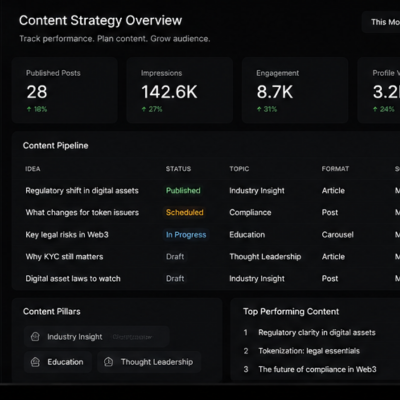This screenshot has width=400, height=400.
Task: Click the Thought Leadership pillar icon
Action: point(108,362)
